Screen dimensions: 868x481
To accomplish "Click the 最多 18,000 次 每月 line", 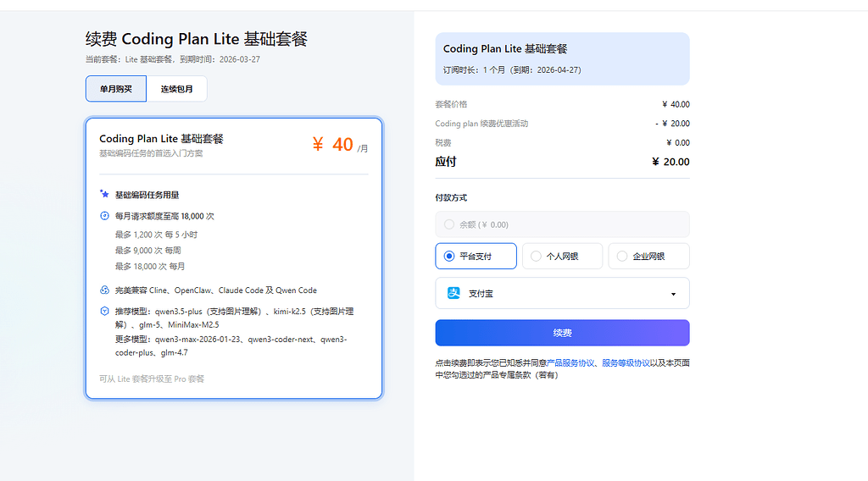I will click(x=150, y=267).
